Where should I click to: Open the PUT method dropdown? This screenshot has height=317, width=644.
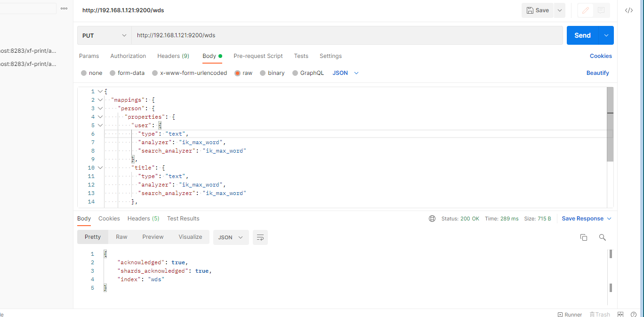105,35
